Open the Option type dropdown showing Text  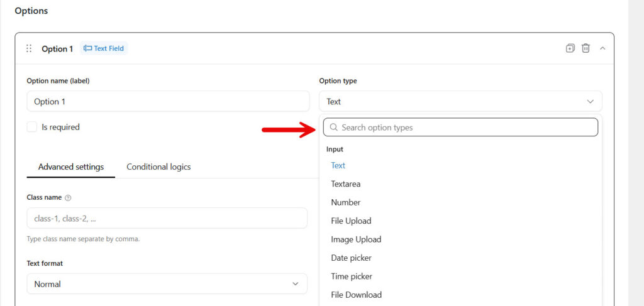point(460,101)
